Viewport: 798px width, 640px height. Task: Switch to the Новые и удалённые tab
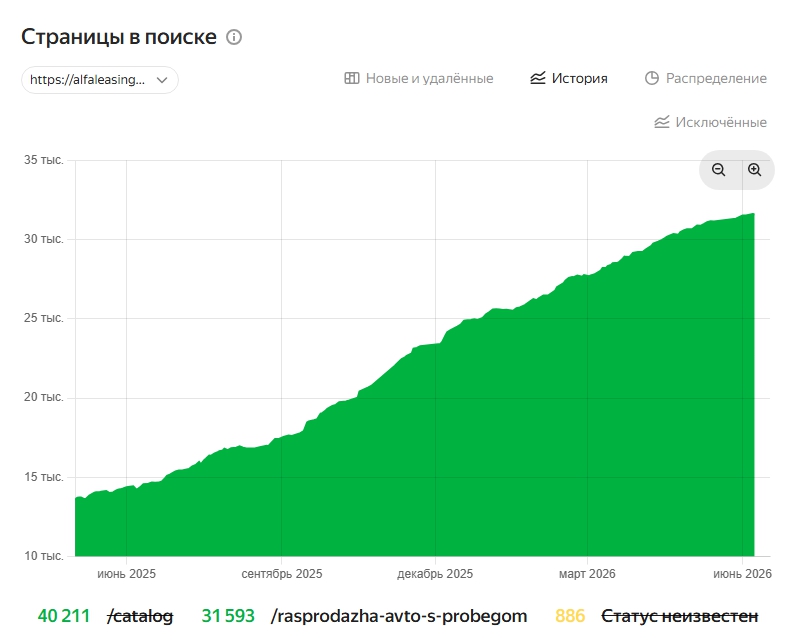[x=419, y=78]
